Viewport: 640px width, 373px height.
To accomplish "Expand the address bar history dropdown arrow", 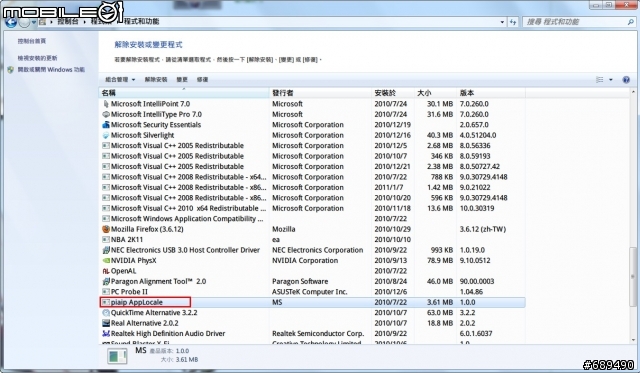I will click(502, 22).
